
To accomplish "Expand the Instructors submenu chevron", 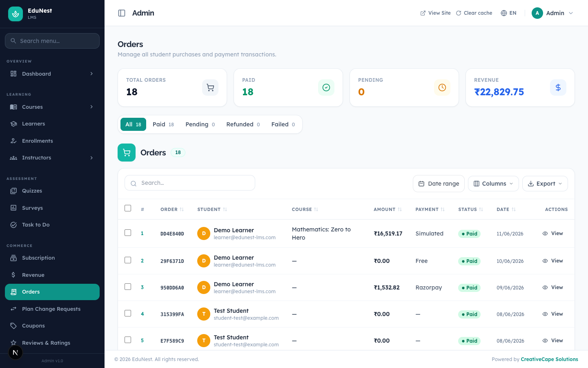I will [x=91, y=158].
